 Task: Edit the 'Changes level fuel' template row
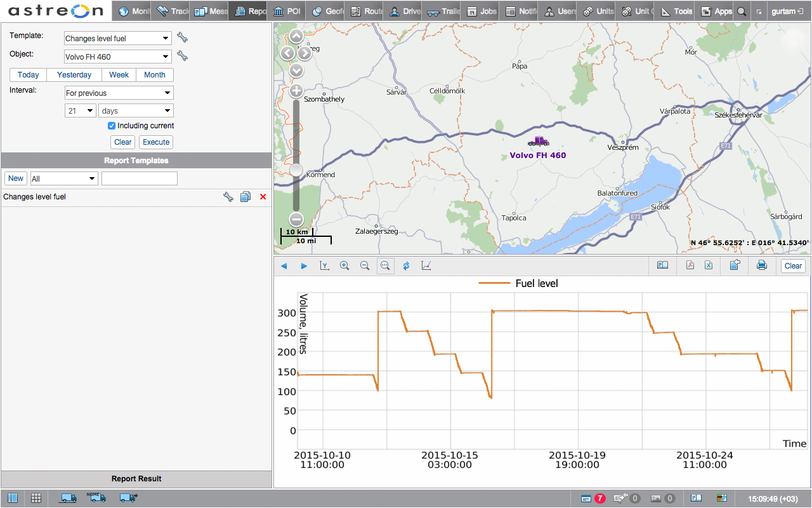228,197
